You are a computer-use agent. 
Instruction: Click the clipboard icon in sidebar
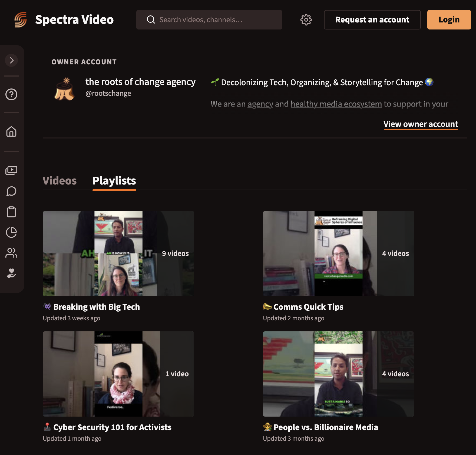[x=11, y=212]
